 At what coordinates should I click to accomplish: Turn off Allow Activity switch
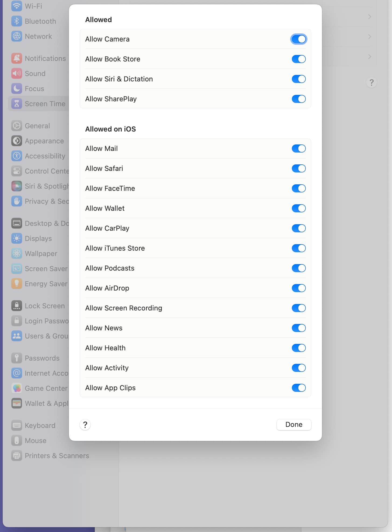click(299, 368)
